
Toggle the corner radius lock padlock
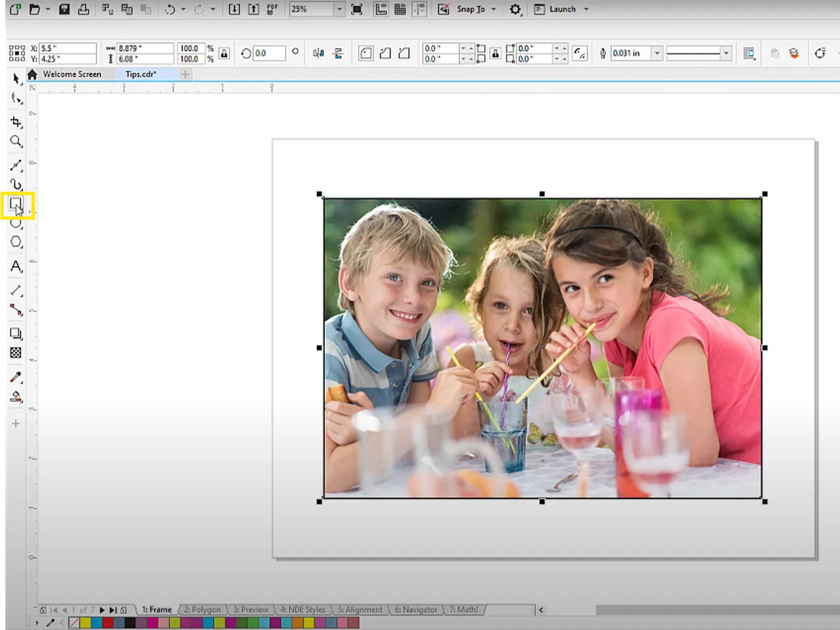point(496,53)
